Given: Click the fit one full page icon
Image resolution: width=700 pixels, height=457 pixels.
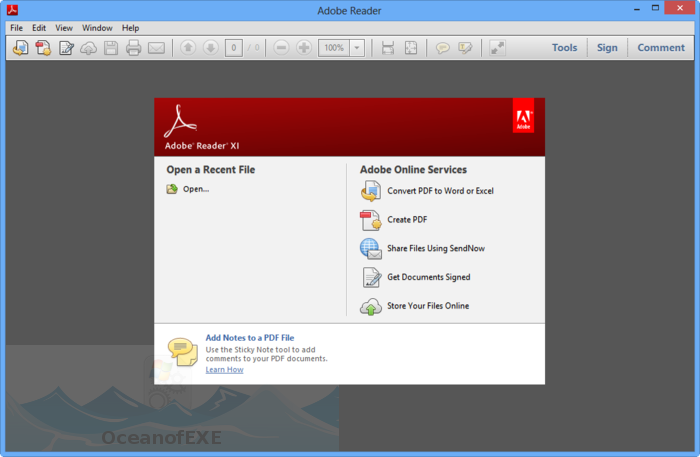Looking at the screenshot, I should (411, 48).
